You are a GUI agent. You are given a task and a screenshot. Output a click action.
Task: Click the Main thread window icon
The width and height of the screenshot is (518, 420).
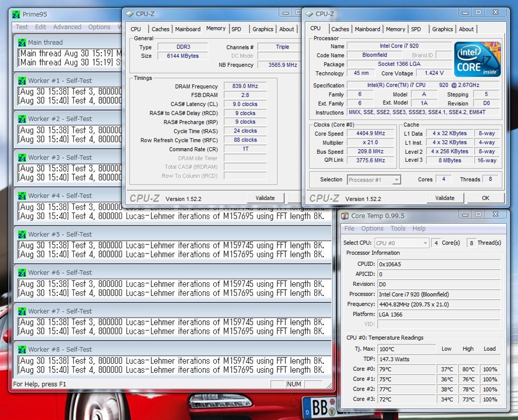(22, 43)
